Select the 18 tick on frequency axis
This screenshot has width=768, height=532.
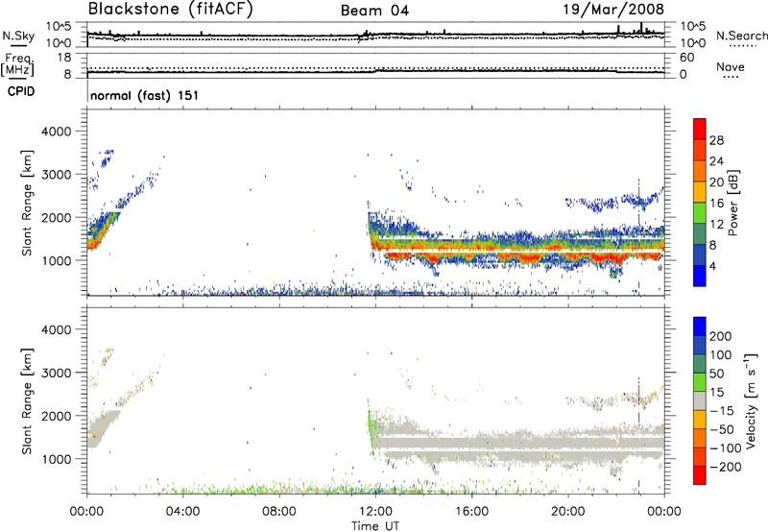64,58
